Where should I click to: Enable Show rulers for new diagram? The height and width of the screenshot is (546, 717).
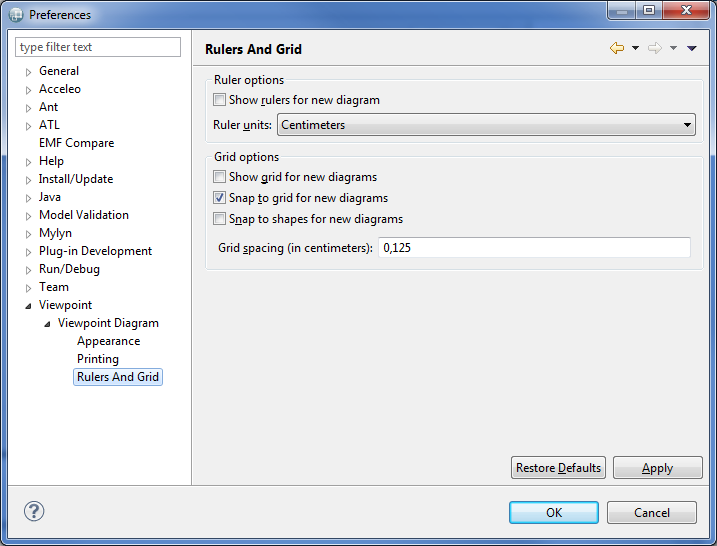click(220, 100)
